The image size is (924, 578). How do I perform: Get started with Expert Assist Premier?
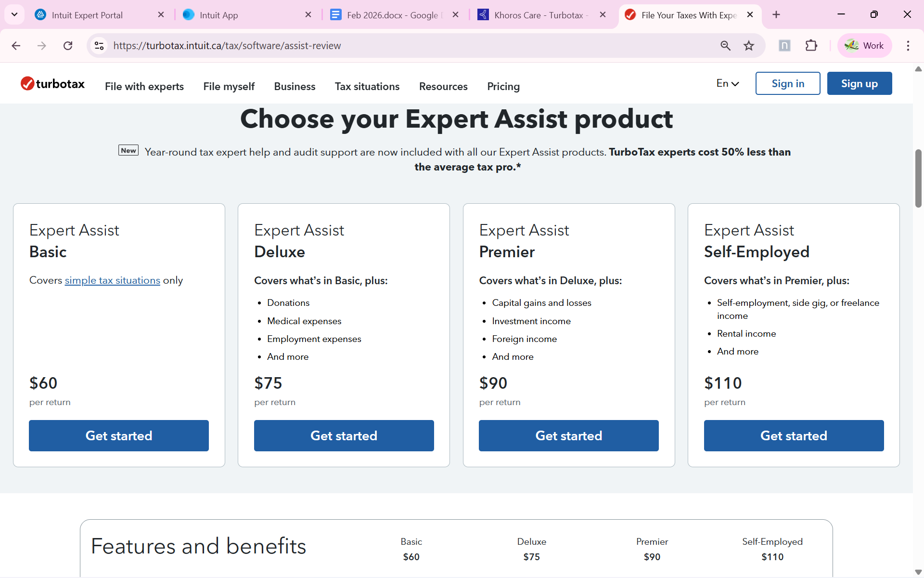coord(568,436)
